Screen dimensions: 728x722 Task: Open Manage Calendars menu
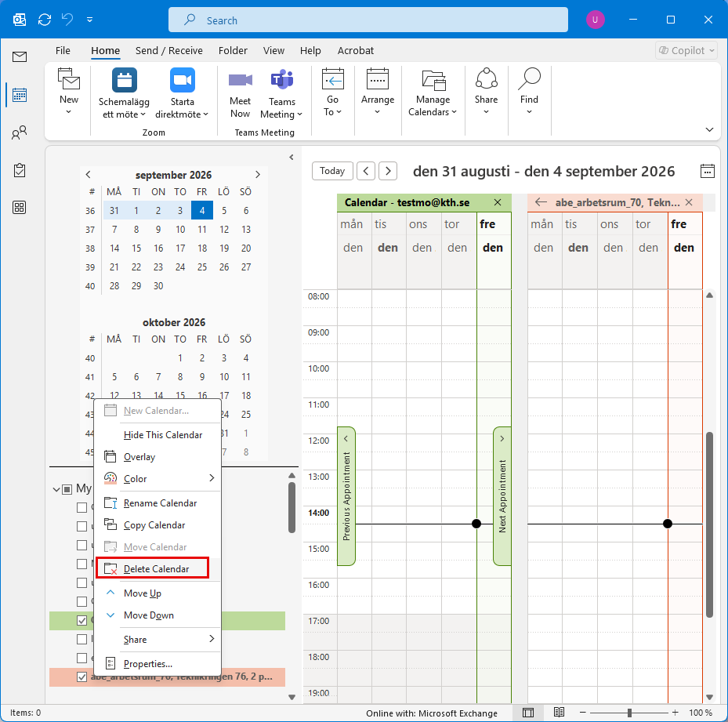(433, 92)
